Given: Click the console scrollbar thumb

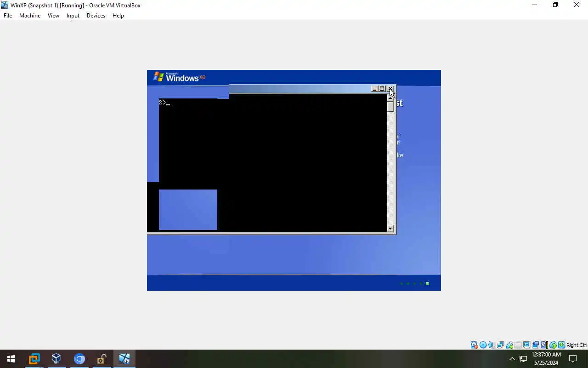Looking at the screenshot, I should (x=390, y=106).
